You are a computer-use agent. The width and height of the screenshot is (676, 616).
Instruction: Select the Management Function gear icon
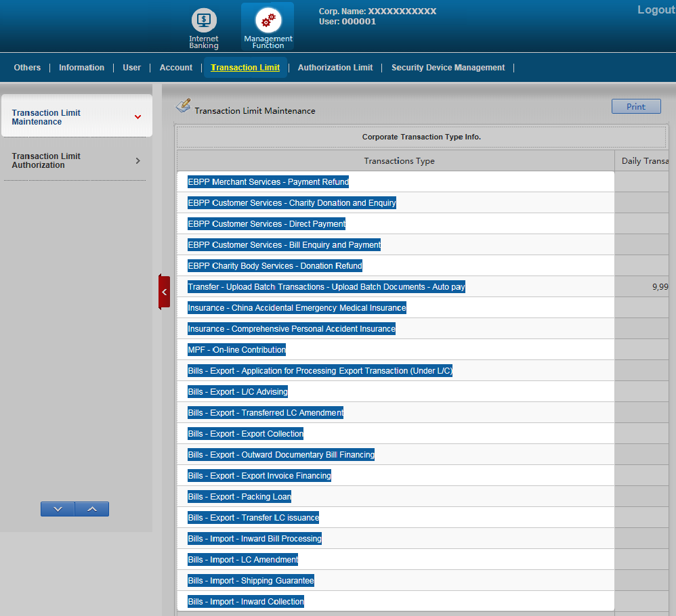268,21
